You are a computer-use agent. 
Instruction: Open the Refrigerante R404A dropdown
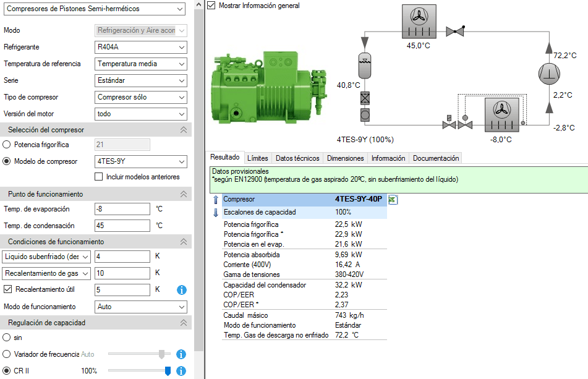pyautogui.click(x=141, y=47)
